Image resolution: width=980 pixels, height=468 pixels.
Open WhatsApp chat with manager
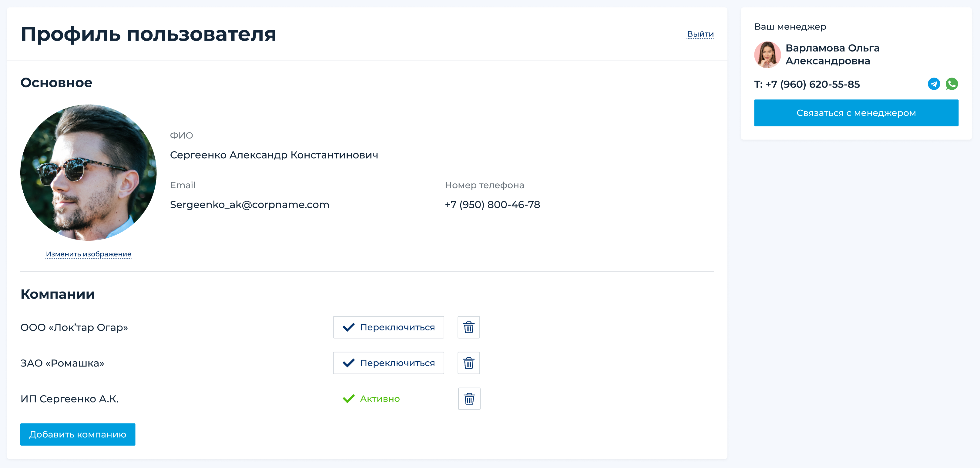tap(951, 84)
